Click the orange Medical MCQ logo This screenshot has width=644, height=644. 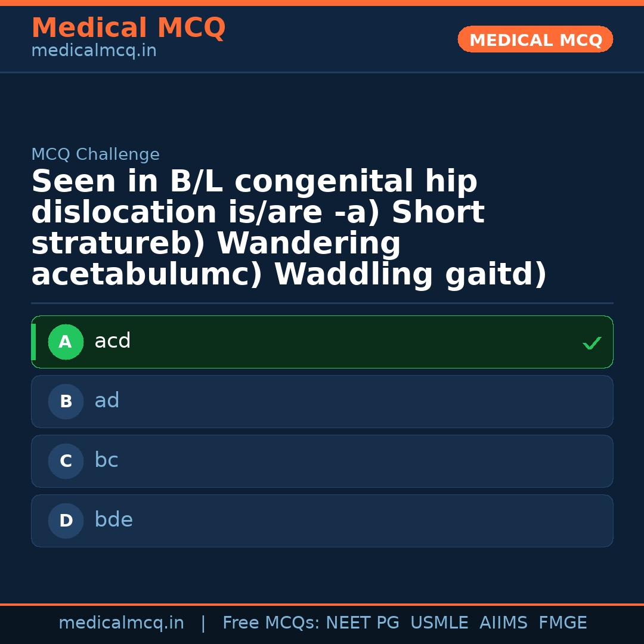pyautogui.click(x=128, y=28)
